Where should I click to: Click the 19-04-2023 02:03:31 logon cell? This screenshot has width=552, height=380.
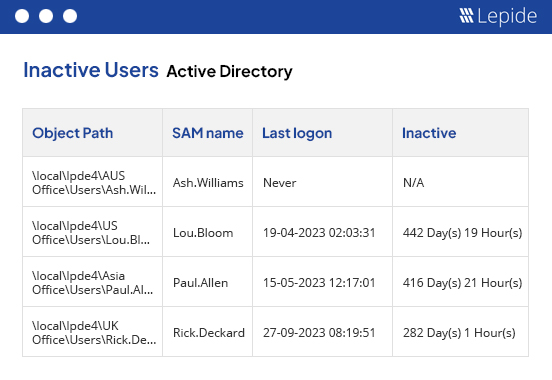tap(322, 232)
